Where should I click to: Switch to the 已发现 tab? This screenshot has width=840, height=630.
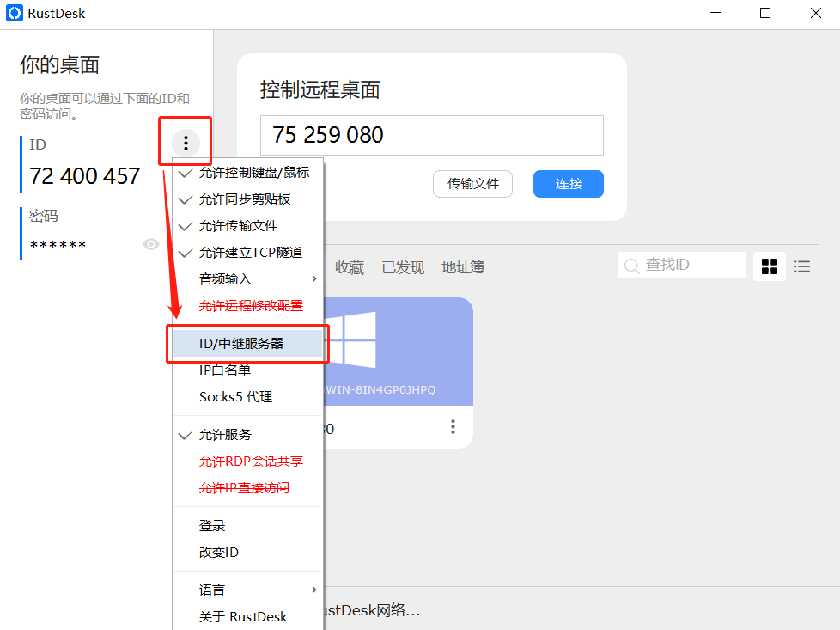[403, 267]
